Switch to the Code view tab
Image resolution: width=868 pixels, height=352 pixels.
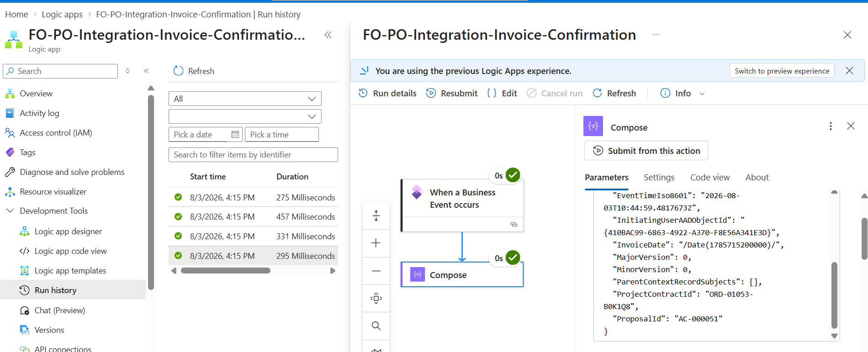710,178
